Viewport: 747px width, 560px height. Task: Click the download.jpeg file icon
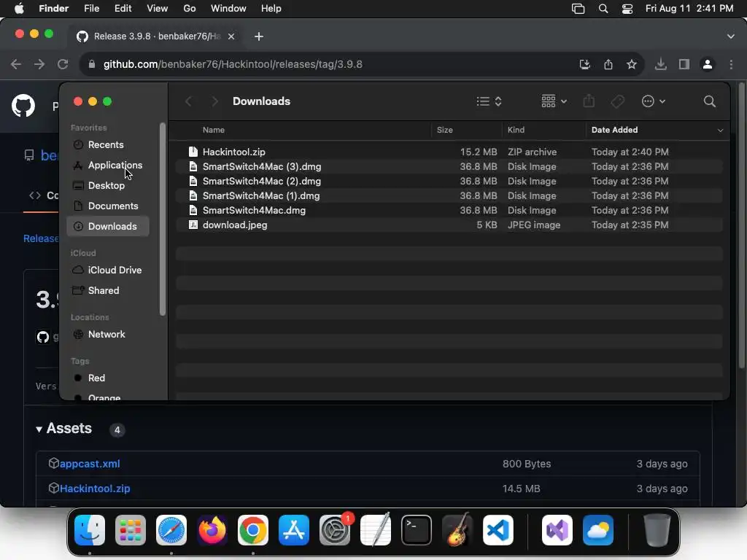click(193, 225)
